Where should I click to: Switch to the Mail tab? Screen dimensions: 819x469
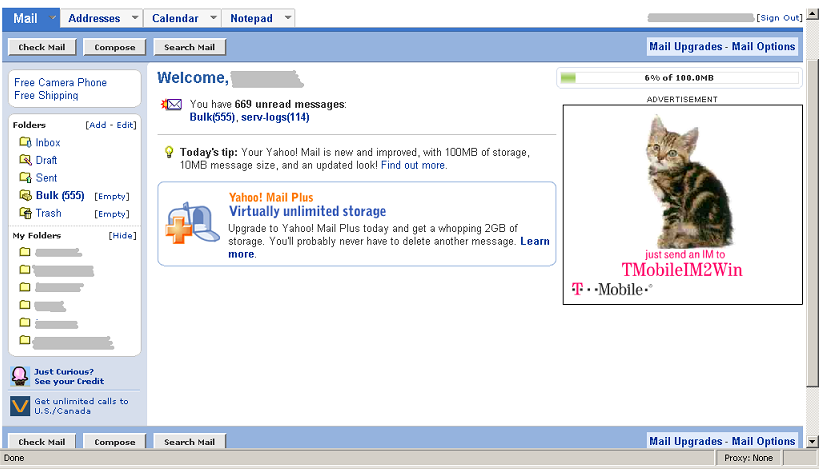[x=25, y=18]
